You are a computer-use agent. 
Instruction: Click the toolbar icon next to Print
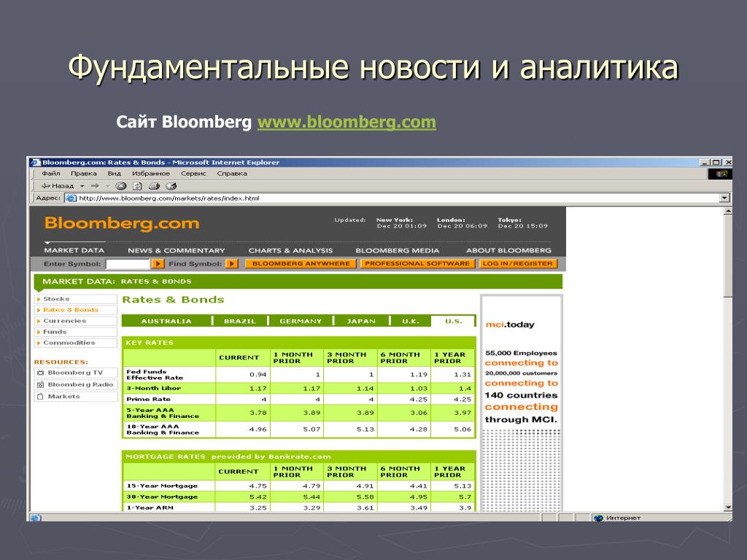coord(171,186)
